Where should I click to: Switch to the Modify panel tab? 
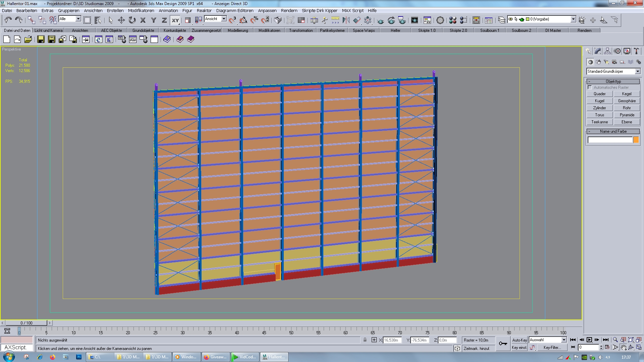coord(598,51)
